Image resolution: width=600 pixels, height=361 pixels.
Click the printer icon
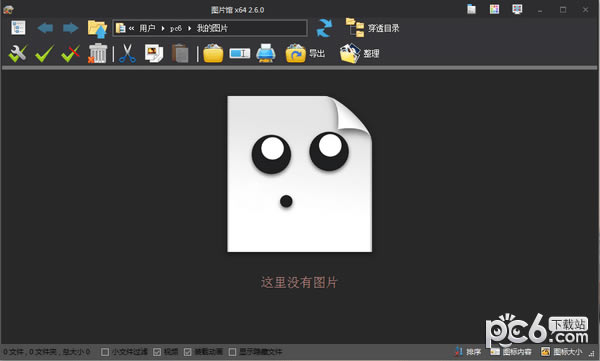coord(266,53)
